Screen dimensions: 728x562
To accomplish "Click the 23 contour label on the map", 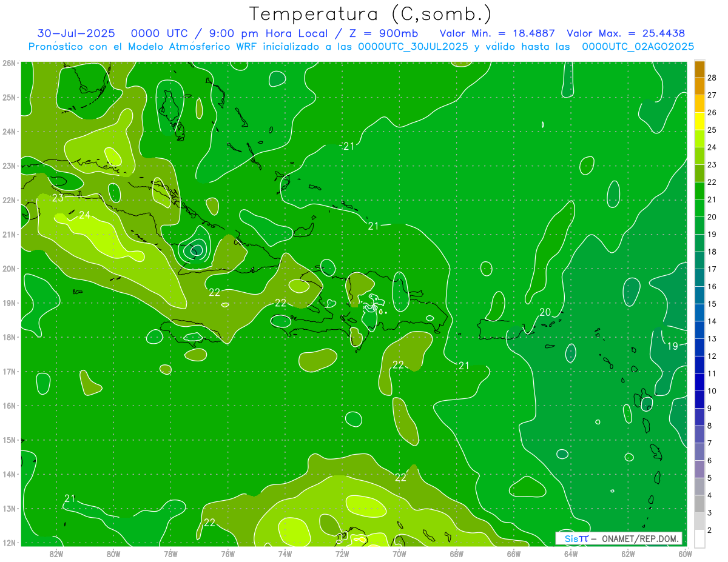I will [58, 198].
